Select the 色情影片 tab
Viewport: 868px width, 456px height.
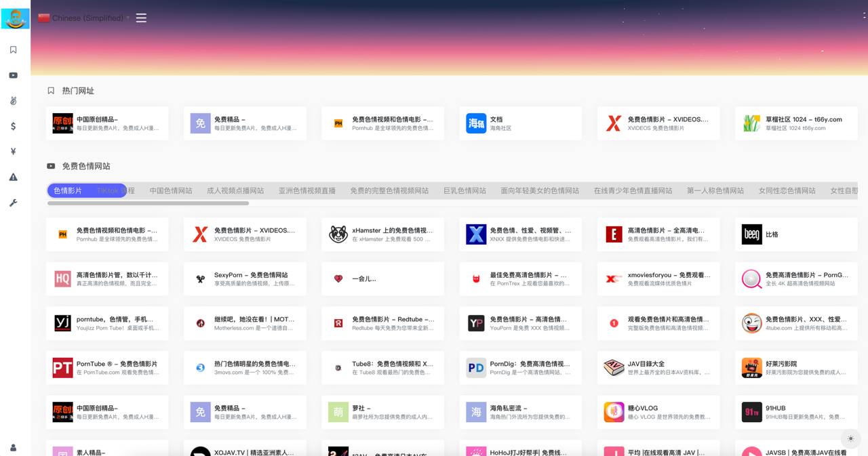[x=68, y=190]
